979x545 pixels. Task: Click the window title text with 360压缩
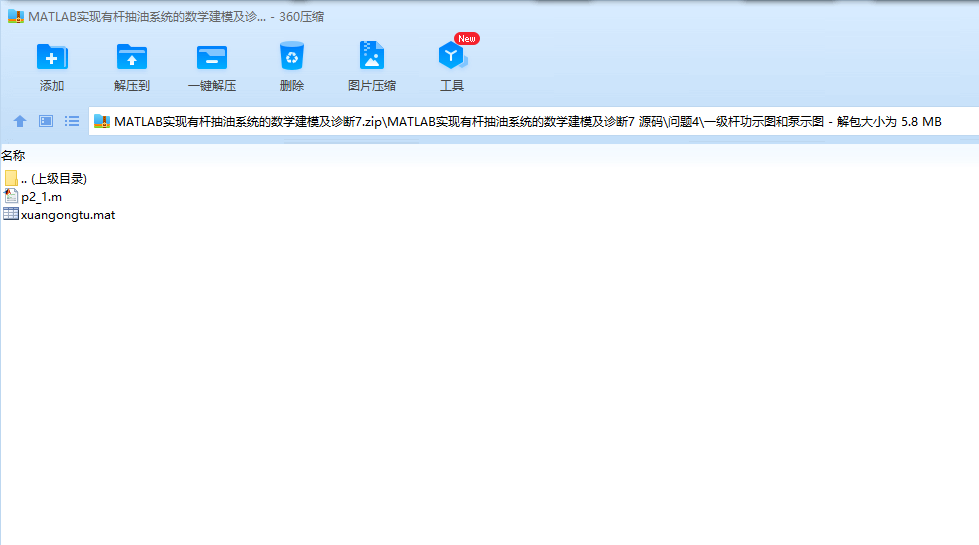click(176, 17)
